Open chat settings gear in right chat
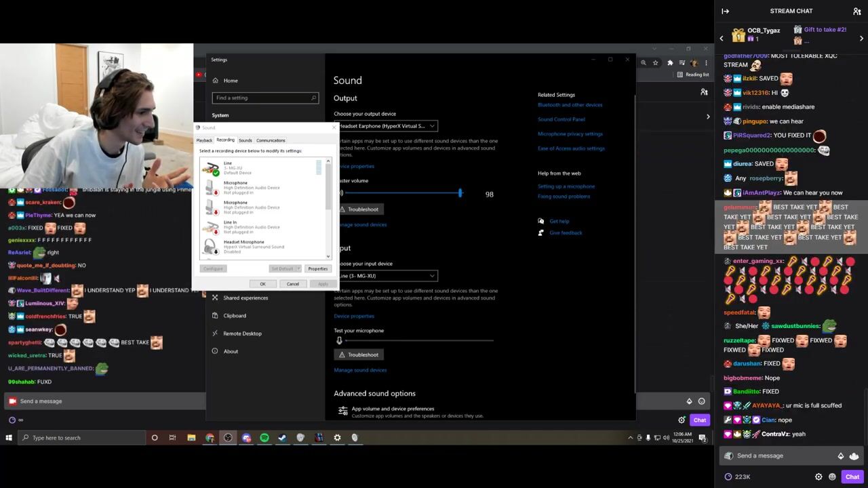 818,476
